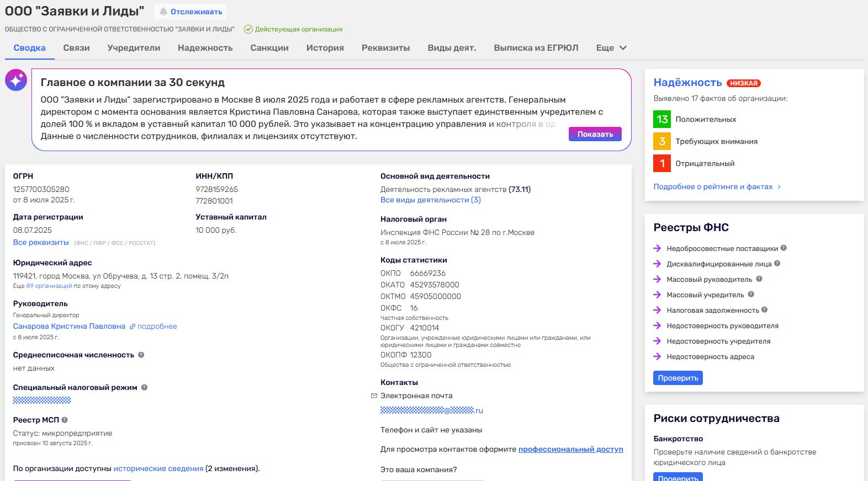Click the help icon next to Среднесписочная численность
The image size is (868, 481).
point(141,355)
